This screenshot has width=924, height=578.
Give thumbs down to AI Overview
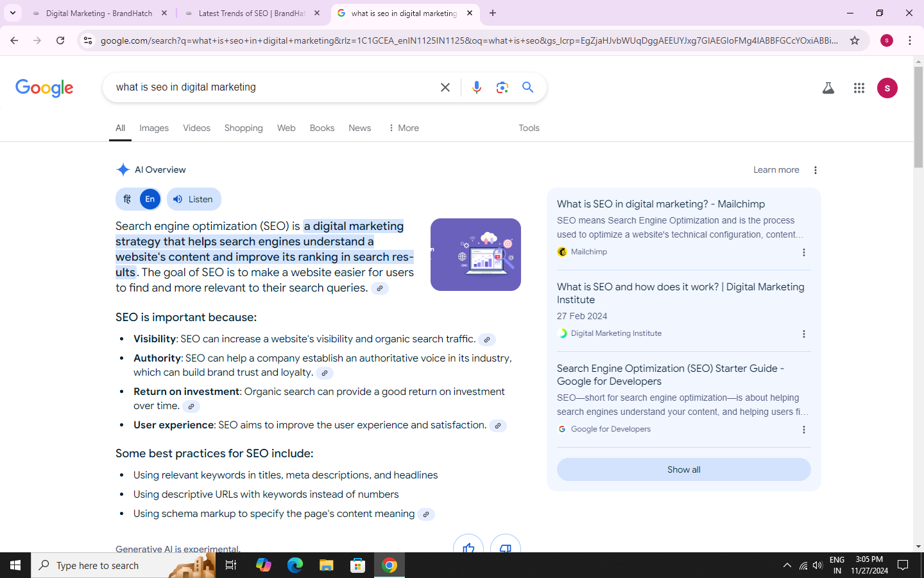(506, 545)
